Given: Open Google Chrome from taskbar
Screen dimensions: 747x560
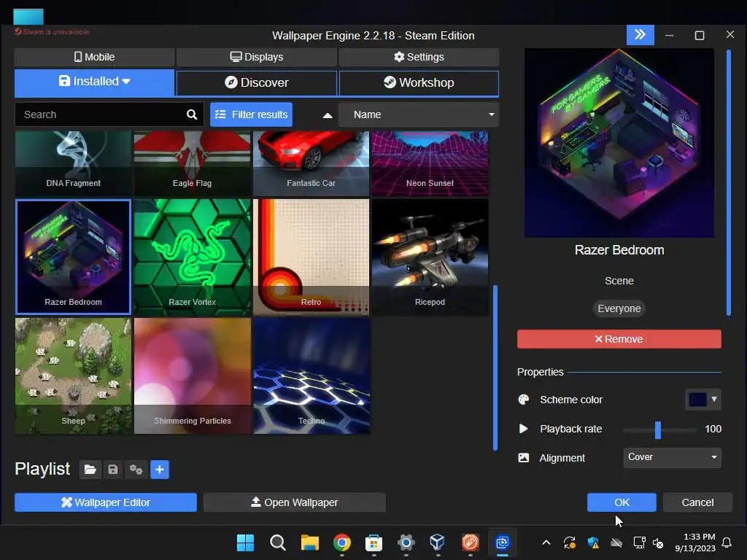Looking at the screenshot, I should click(341, 542).
